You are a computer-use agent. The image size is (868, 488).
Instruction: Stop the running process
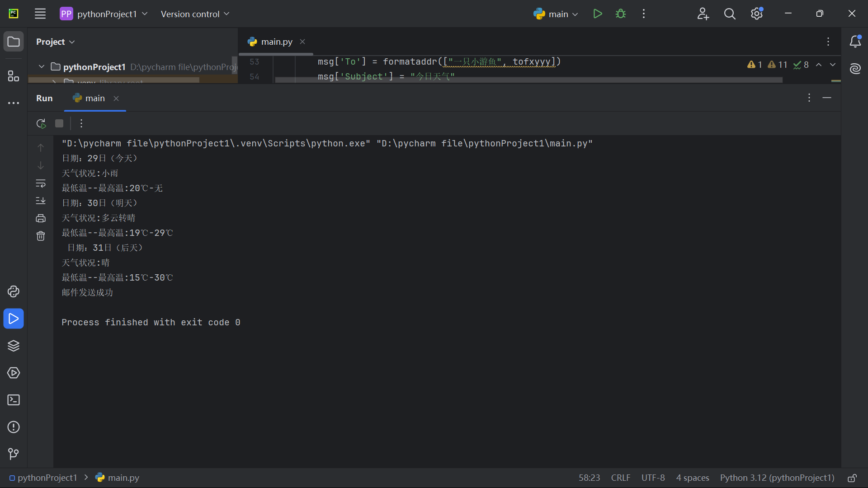(59, 123)
